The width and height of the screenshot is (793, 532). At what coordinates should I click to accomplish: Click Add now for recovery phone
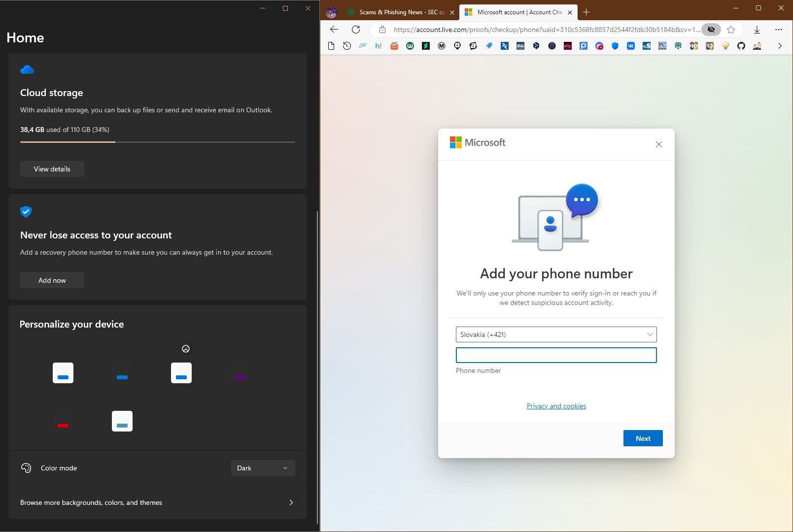(x=52, y=280)
